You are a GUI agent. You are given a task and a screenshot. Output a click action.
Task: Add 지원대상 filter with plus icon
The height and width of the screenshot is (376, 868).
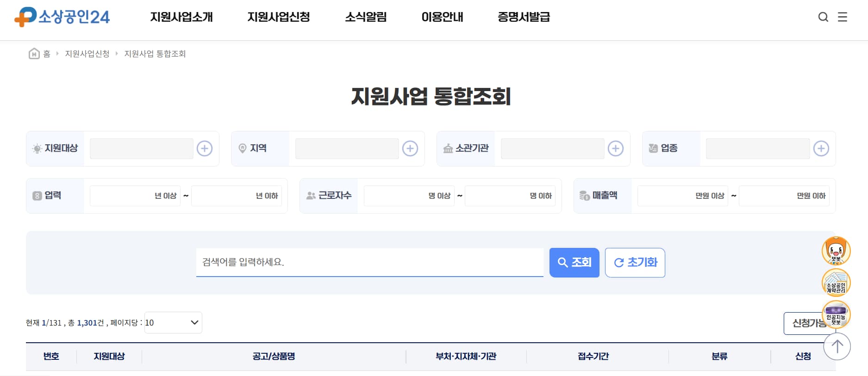tap(205, 148)
